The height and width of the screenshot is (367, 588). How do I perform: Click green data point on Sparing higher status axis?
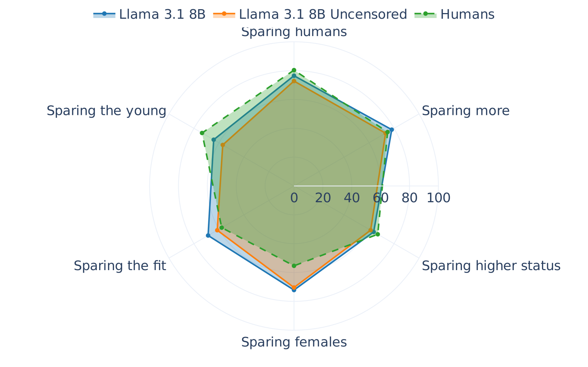click(378, 234)
